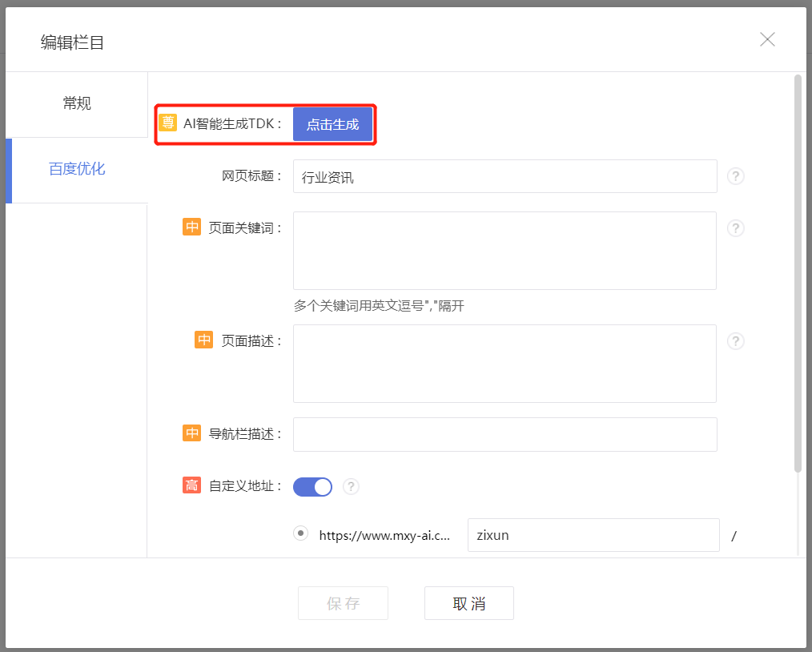Click the help icon beside 页面描述
This screenshot has width=812, height=652.
(x=735, y=341)
